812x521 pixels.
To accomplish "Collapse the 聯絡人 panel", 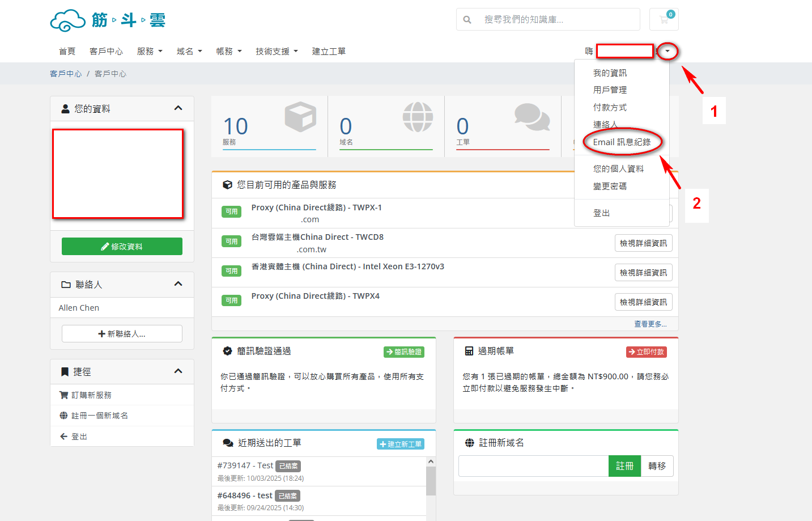I will [x=178, y=284].
